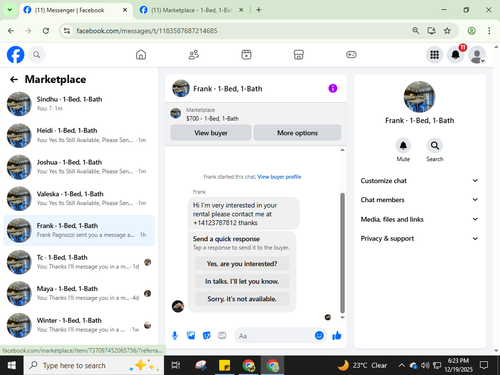The width and height of the screenshot is (500, 375).
Task: Expand Customize chat section
Action: (x=419, y=181)
